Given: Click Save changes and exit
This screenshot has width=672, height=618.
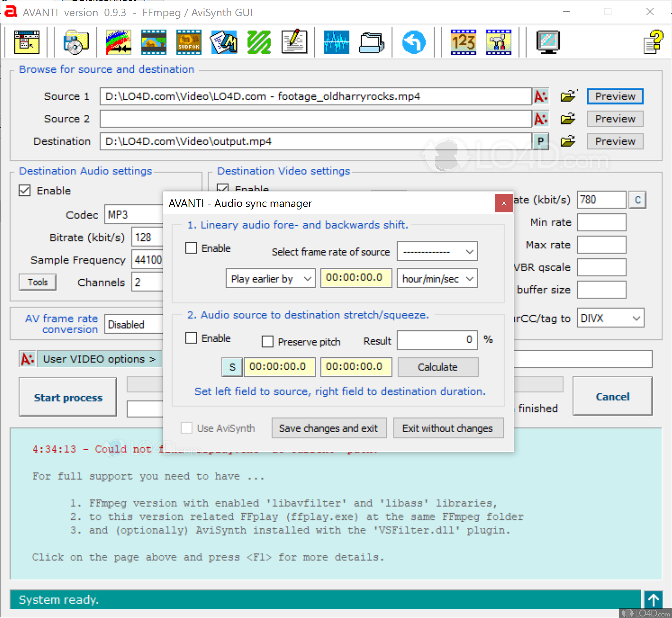Looking at the screenshot, I should pos(329,428).
